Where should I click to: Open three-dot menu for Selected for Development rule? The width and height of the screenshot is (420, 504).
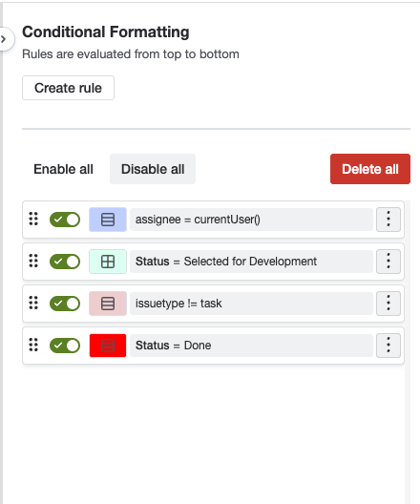tap(388, 262)
